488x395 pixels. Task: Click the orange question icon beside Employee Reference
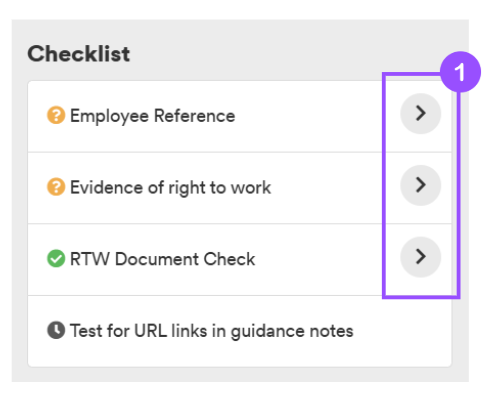tap(56, 115)
